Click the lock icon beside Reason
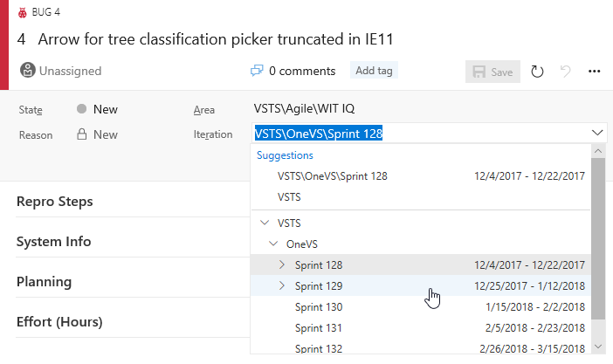The width and height of the screenshot is (613, 364). (82, 134)
